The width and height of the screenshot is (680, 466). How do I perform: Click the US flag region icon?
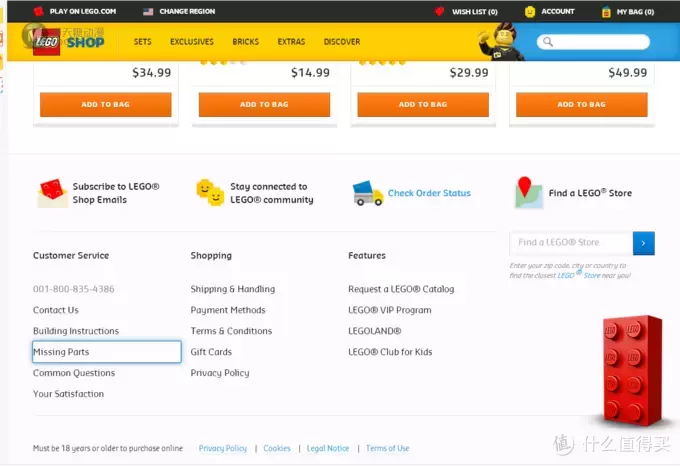(148, 12)
